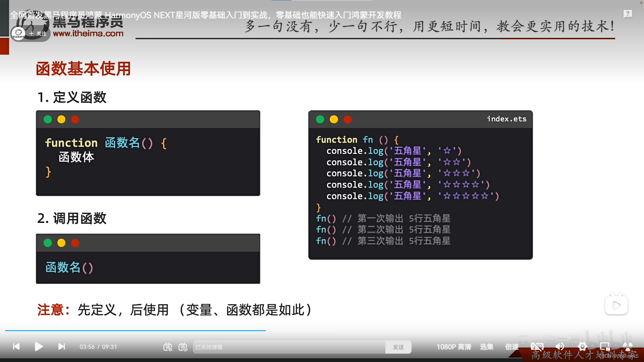644x362 pixels.
Task: Open the 选集 episode list
Action: click(486, 347)
